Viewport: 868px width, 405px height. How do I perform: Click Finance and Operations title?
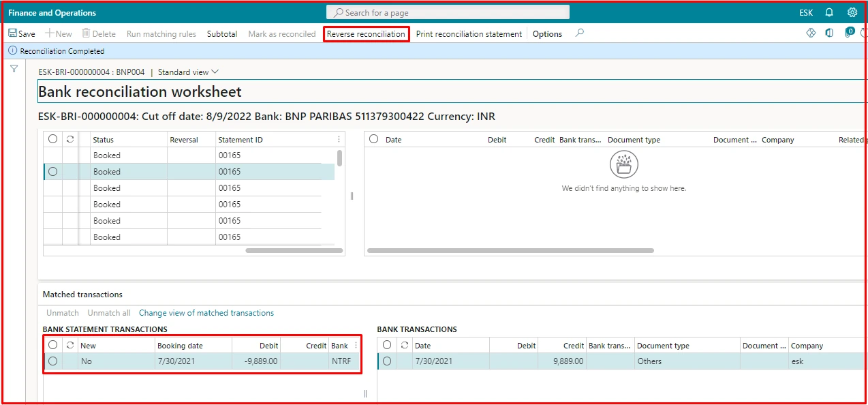(x=52, y=13)
